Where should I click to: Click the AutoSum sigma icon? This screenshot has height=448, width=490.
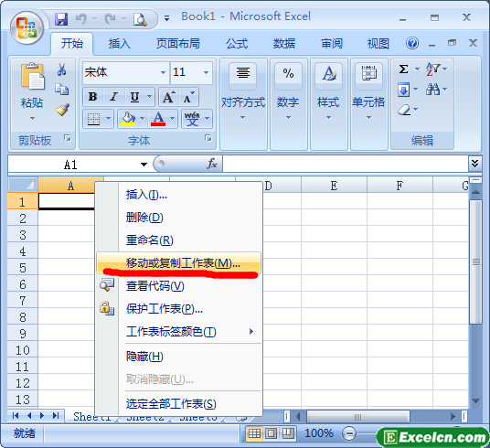click(404, 69)
